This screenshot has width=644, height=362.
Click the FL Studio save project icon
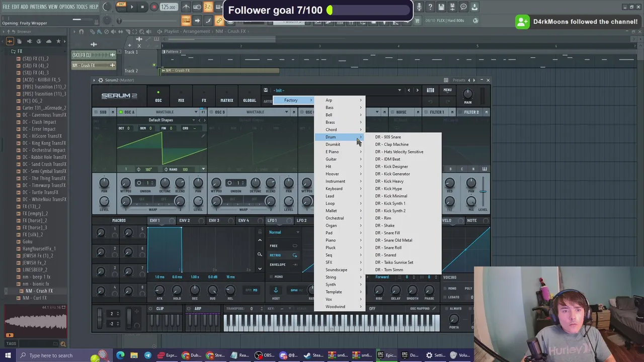pos(441,7)
